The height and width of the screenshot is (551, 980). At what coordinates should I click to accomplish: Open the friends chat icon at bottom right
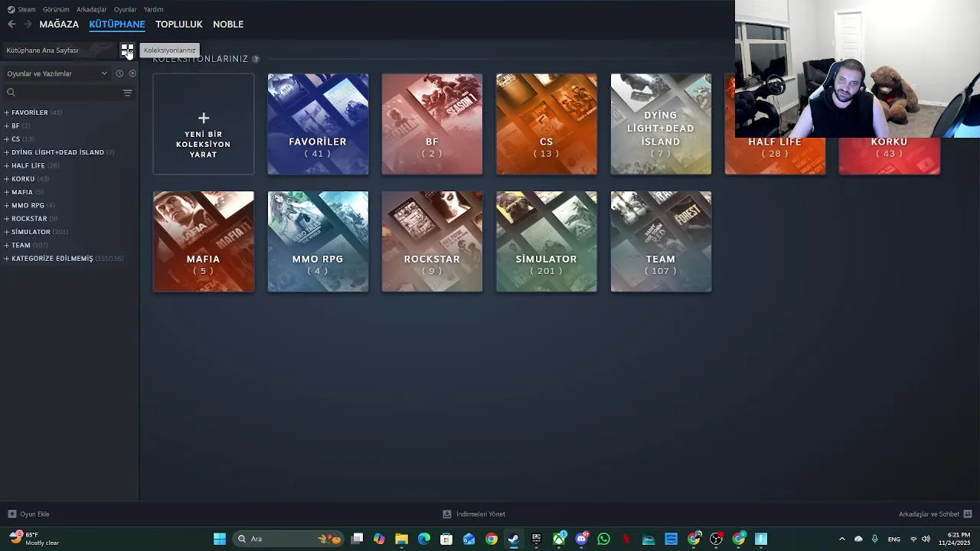point(968,514)
